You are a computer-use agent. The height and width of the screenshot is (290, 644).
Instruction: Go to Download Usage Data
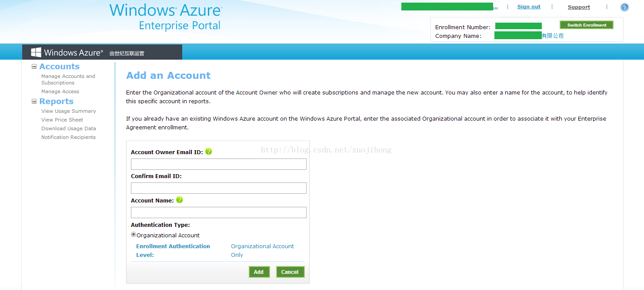click(x=69, y=128)
